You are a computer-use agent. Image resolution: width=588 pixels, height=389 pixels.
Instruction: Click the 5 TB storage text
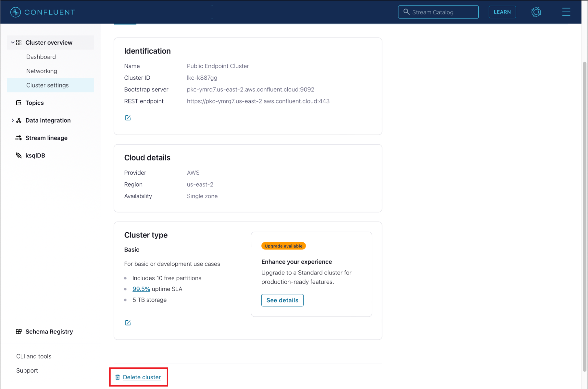149,300
